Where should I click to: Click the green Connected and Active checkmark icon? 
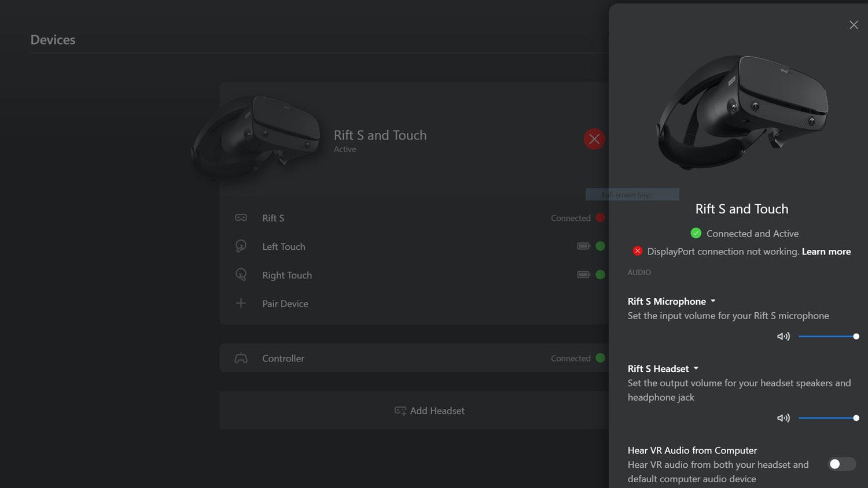click(x=696, y=233)
